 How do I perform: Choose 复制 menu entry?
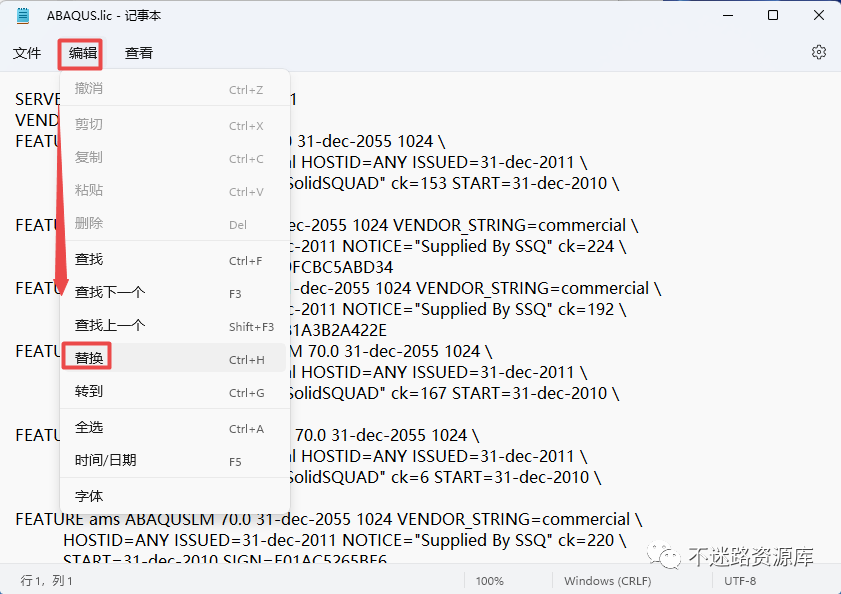tap(174, 158)
